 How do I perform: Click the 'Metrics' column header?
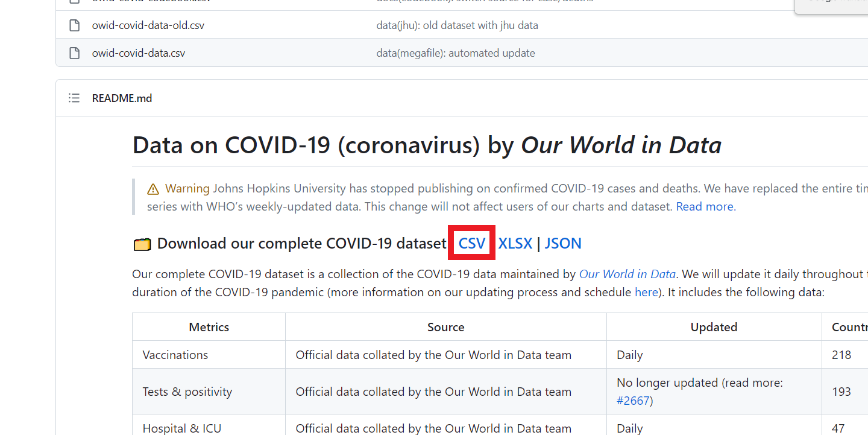(x=209, y=327)
